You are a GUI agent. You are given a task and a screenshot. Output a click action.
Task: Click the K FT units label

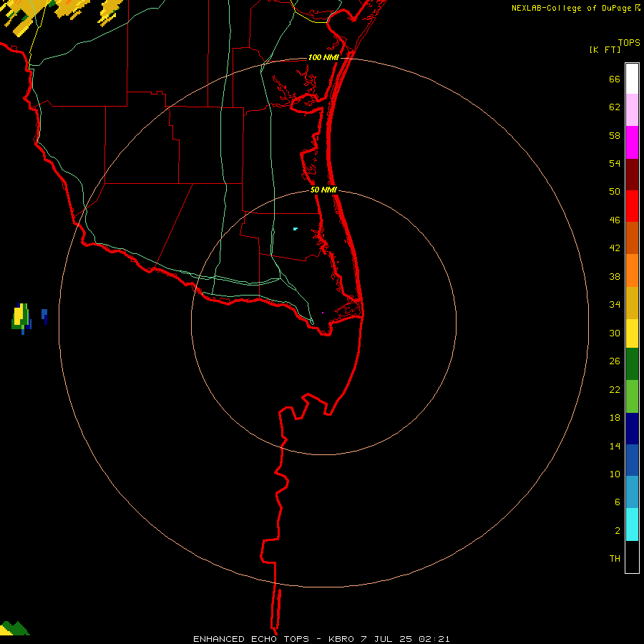(605, 49)
